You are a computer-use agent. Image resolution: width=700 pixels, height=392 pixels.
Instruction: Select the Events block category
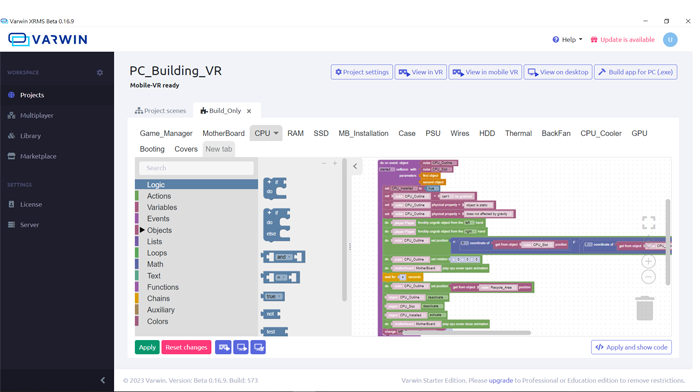click(196, 219)
